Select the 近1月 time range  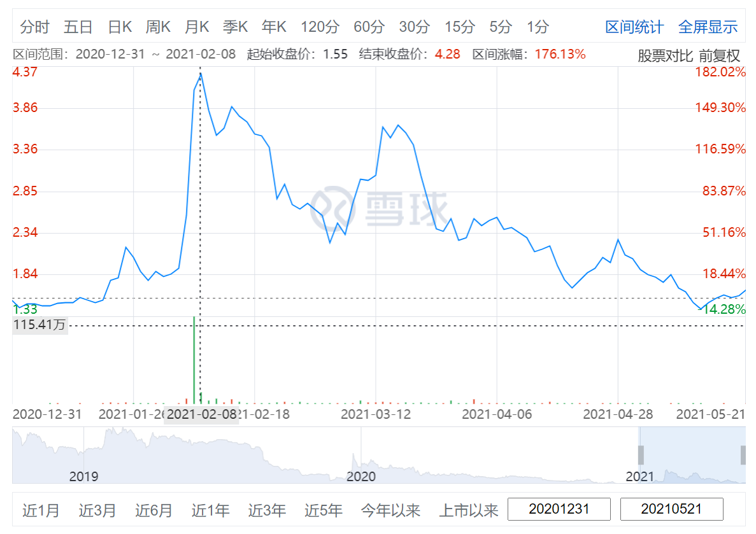coord(41,510)
